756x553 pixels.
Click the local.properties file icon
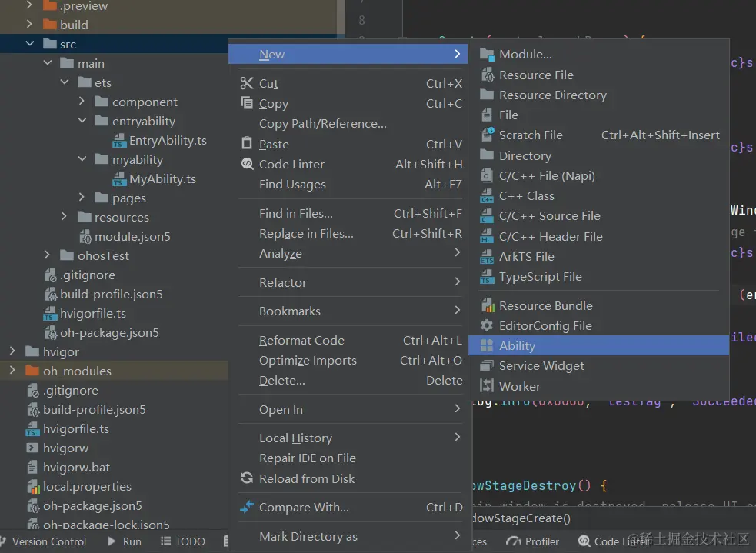pos(33,486)
